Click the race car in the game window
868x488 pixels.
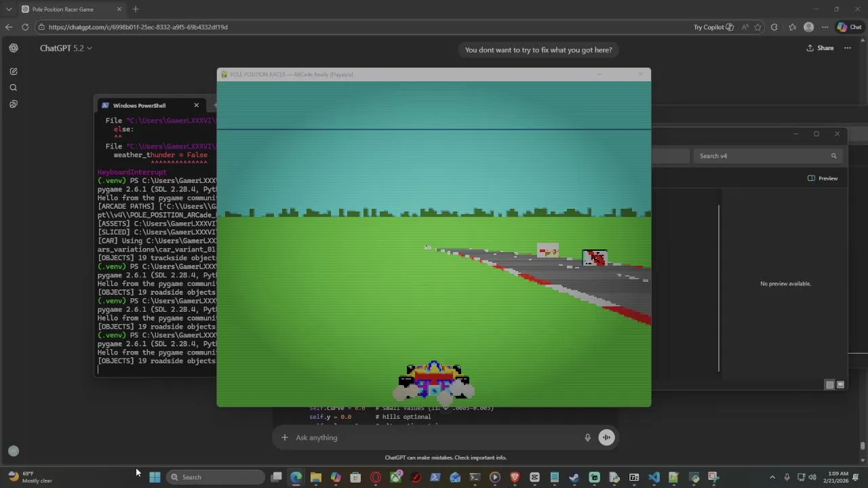434,381
